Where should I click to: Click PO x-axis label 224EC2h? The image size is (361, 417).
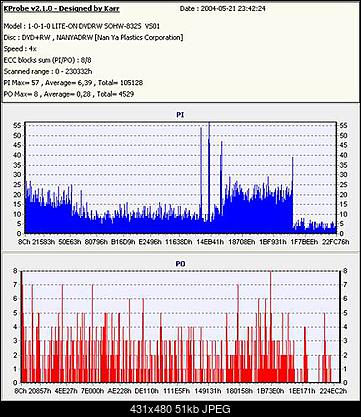(333, 391)
